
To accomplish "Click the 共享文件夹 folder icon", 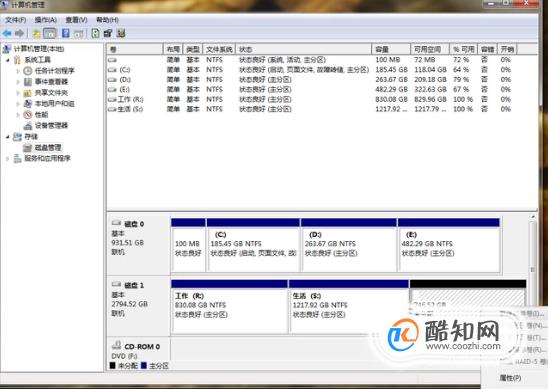I will point(28,93).
